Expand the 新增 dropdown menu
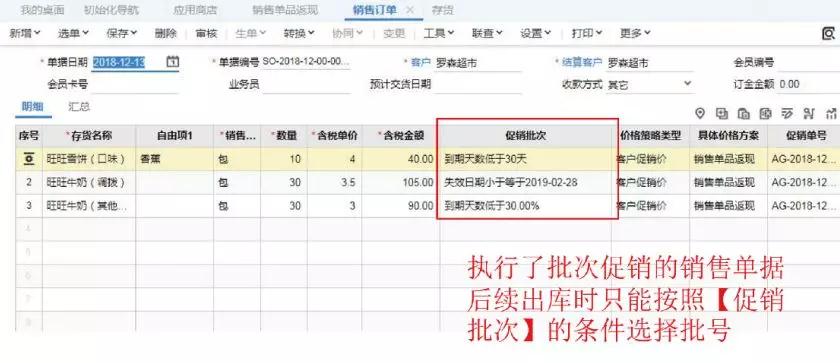Screen dimensions: 840x363 click(x=25, y=33)
